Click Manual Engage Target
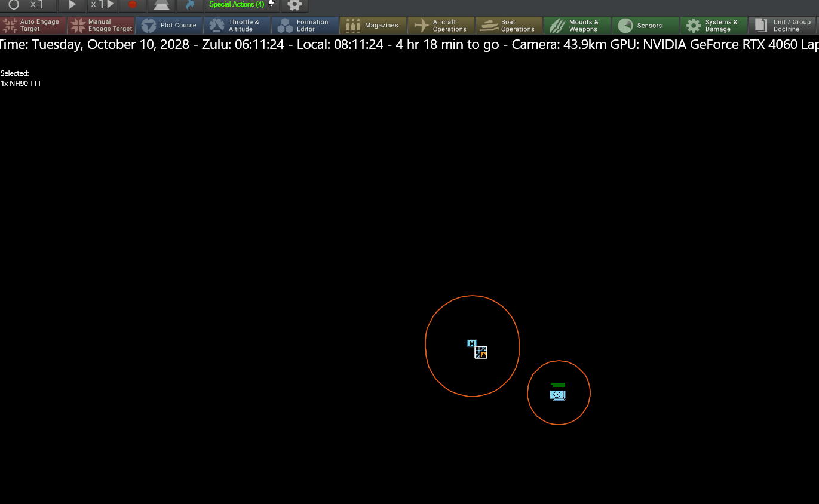 [x=101, y=25]
